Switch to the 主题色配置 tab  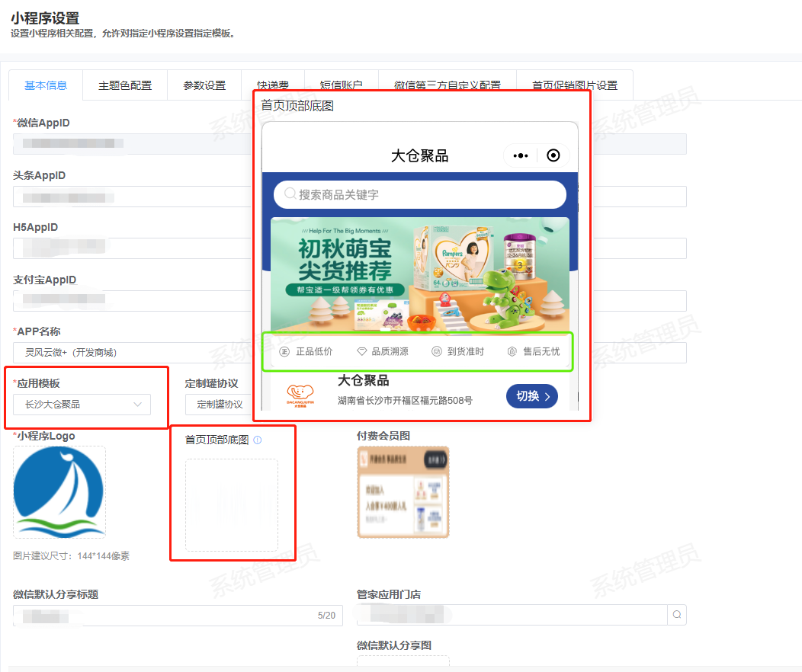click(x=125, y=85)
